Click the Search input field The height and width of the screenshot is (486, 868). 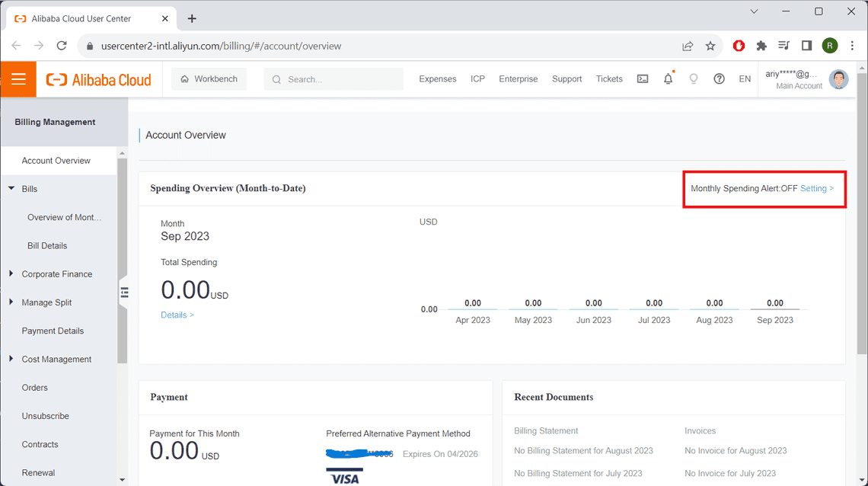[333, 78]
